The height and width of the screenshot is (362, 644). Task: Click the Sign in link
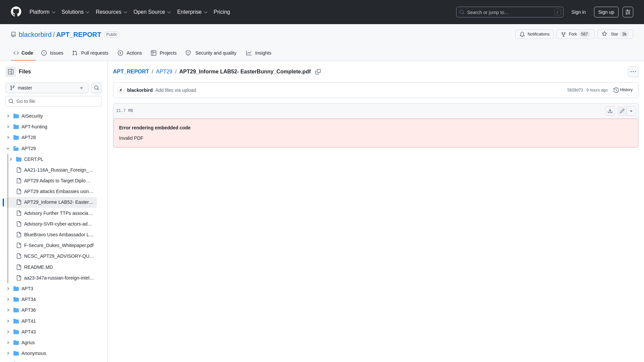tap(579, 12)
